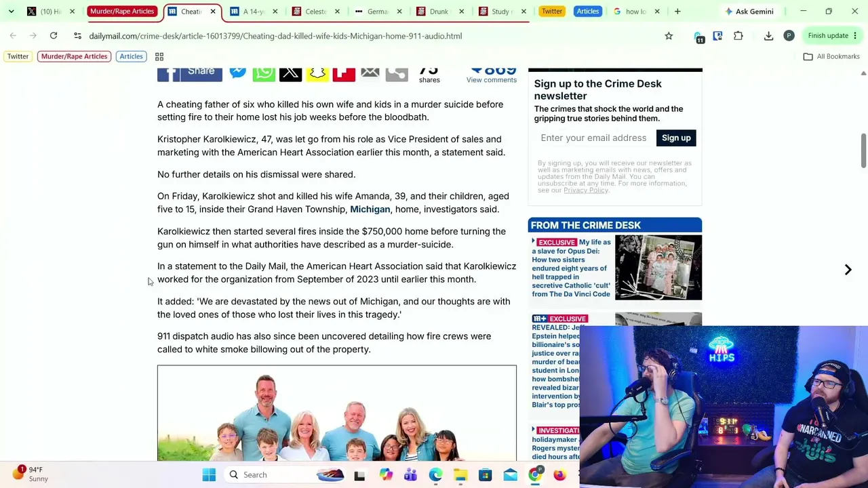Switch to the 'A 14-y' Daily Mail tab

tap(254, 12)
